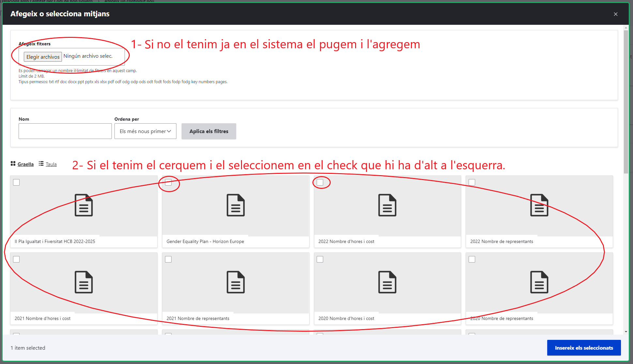Click the text 2020 Nombre d'hores i cost

point(346,318)
